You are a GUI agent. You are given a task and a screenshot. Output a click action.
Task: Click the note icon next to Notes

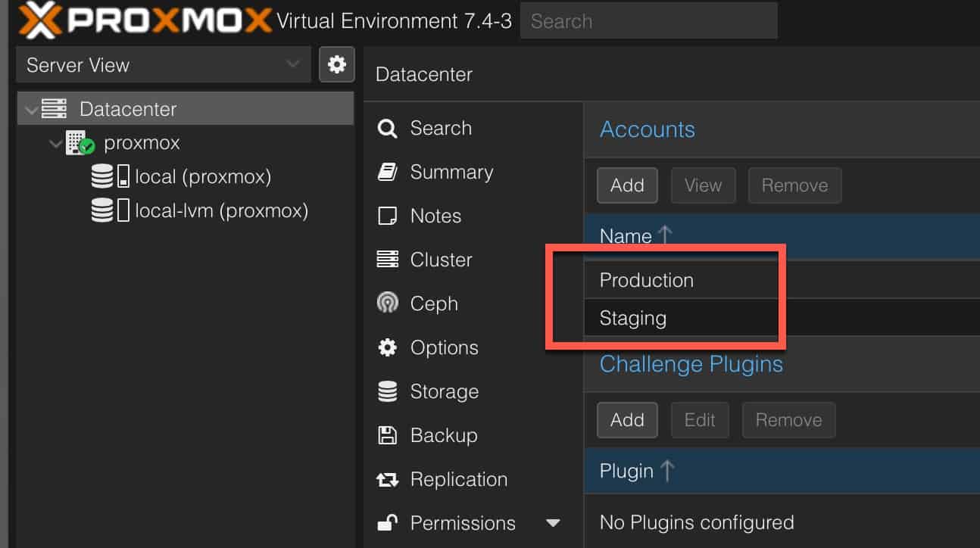point(387,216)
